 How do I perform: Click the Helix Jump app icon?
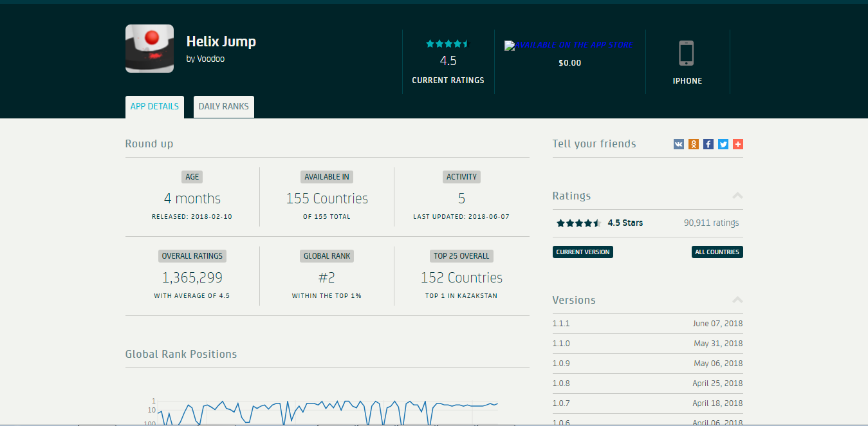pos(149,49)
